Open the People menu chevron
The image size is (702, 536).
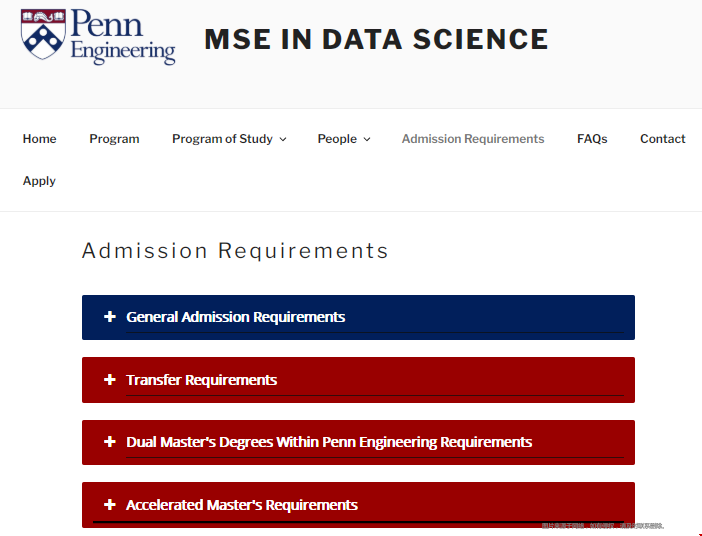pos(367,139)
